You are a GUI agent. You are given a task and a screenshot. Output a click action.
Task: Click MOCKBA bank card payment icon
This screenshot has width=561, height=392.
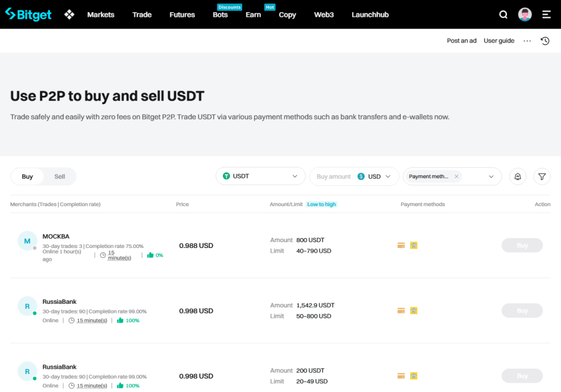401,245
